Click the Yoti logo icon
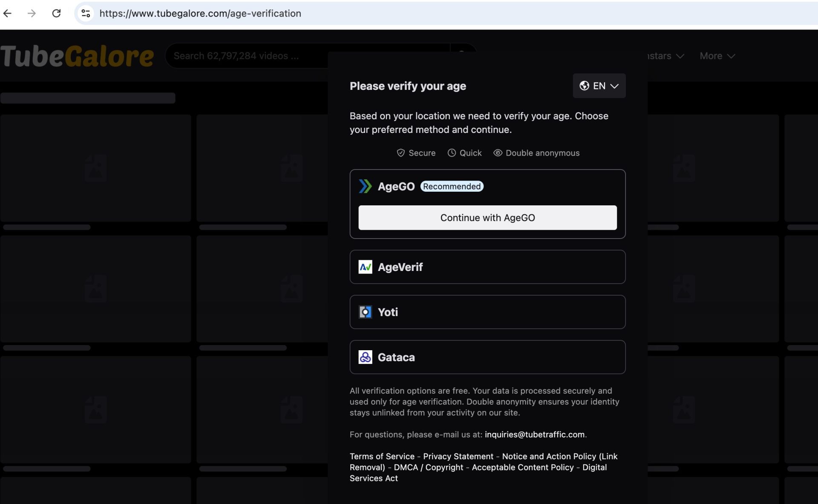The image size is (818, 504). [x=365, y=312]
